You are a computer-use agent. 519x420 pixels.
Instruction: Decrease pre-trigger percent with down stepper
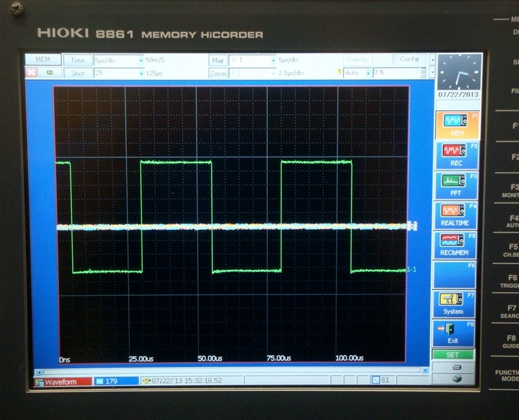(x=423, y=75)
